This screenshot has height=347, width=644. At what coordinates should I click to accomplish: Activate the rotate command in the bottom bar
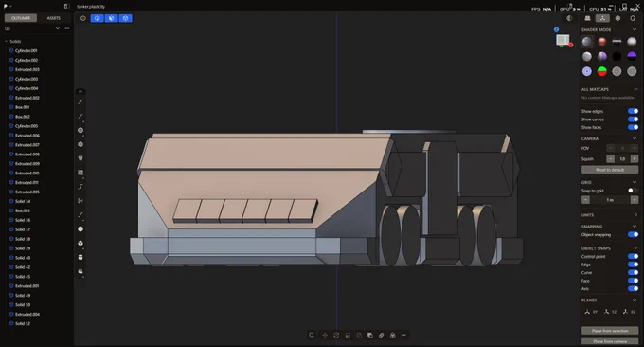pyautogui.click(x=336, y=335)
